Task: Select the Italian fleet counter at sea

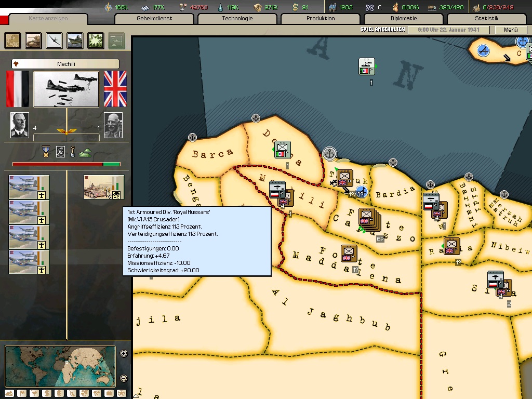Action: click(x=367, y=66)
